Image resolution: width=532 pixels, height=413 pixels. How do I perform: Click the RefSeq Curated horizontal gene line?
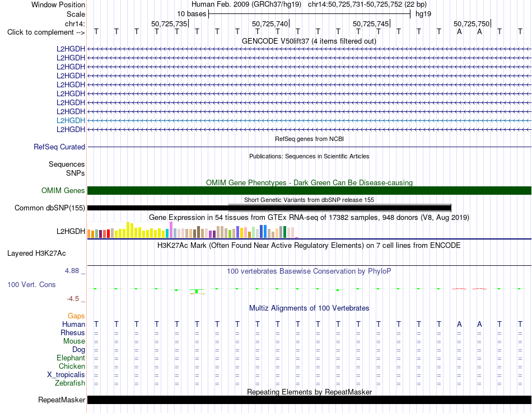click(x=309, y=147)
